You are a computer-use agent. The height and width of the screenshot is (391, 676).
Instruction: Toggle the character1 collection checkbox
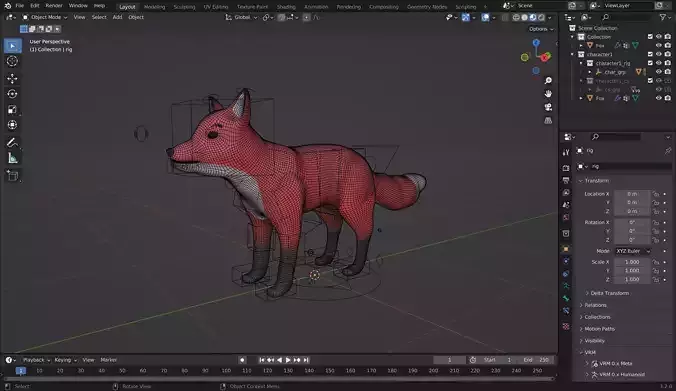(x=650, y=54)
